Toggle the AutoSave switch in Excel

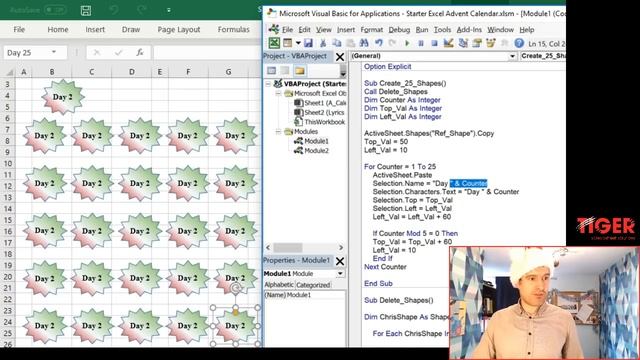(x=56, y=9)
